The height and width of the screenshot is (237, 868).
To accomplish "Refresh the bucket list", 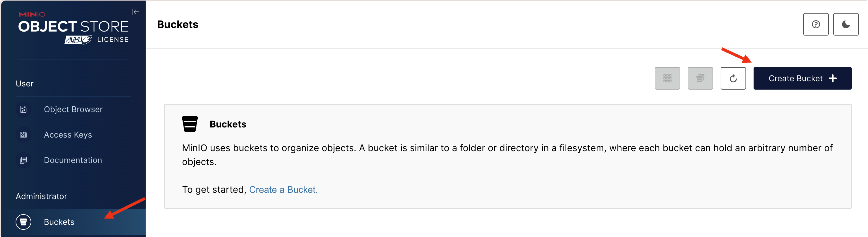I will click(733, 78).
